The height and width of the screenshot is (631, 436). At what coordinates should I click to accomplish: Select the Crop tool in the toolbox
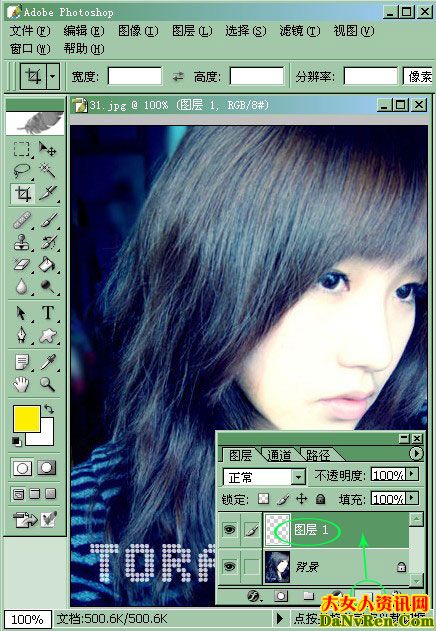[x=22, y=194]
